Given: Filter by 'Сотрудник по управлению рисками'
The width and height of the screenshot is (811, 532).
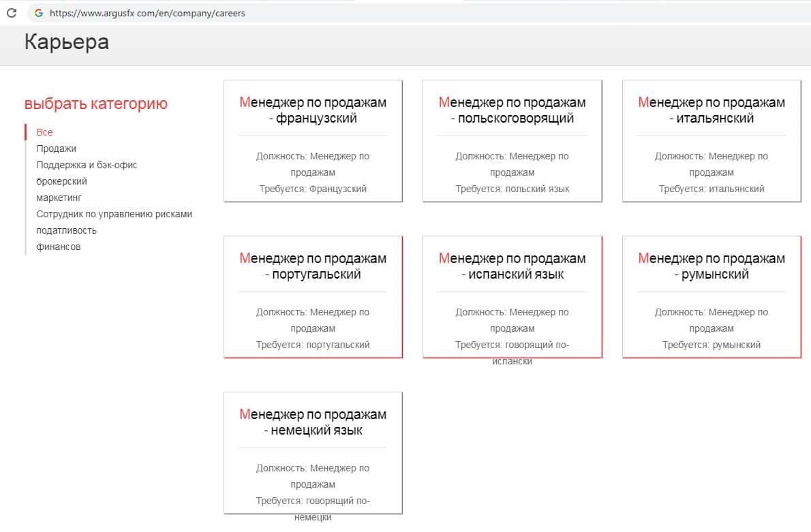Looking at the screenshot, I should (x=114, y=214).
